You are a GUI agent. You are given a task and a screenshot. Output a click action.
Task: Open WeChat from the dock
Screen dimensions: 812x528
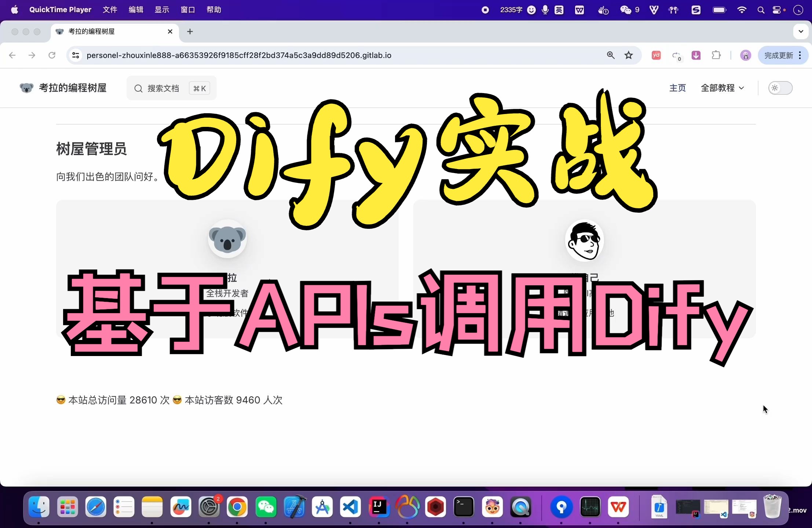266,507
